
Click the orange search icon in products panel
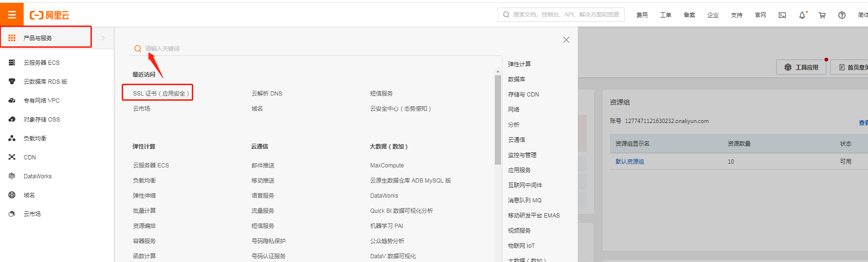coord(138,48)
